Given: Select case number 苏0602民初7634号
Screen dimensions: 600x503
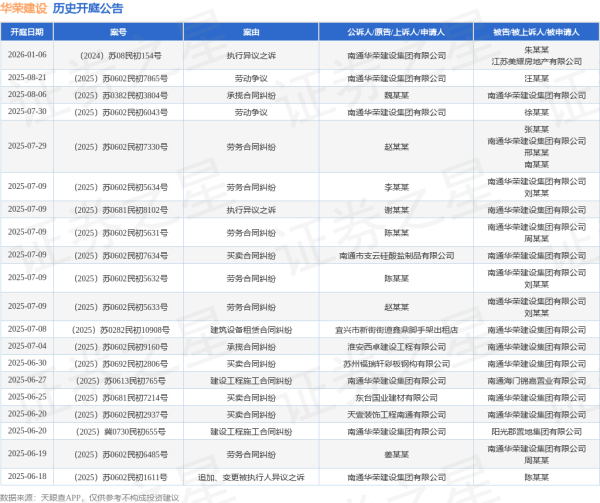Looking at the screenshot, I should pyautogui.click(x=121, y=256).
